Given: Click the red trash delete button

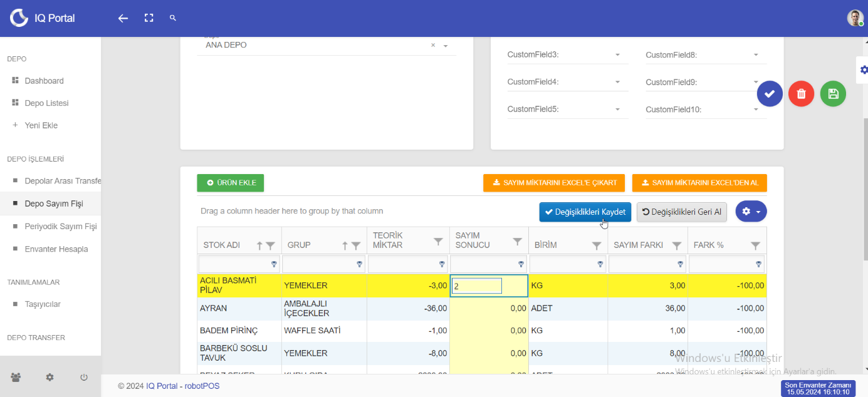Looking at the screenshot, I should [801, 94].
